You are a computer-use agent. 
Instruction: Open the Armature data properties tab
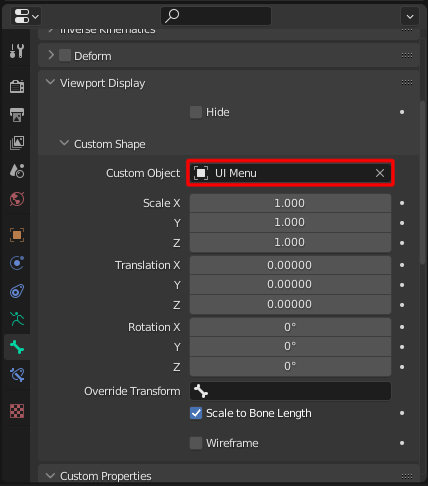pyautogui.click(x=17, y=319)
